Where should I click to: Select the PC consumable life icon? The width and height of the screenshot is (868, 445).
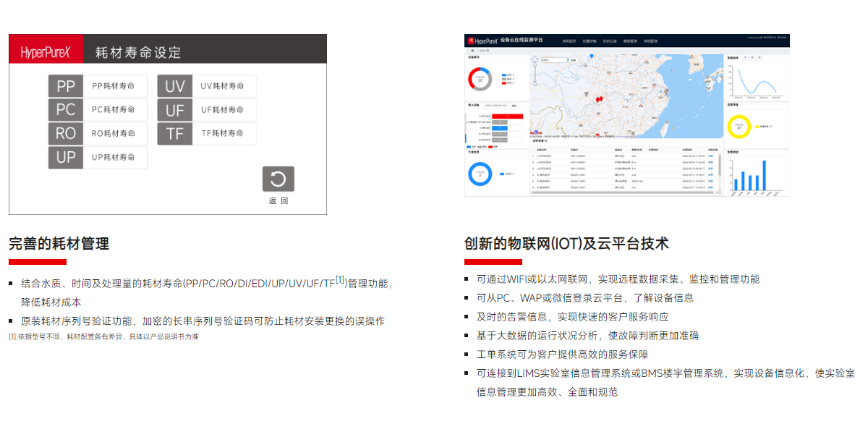(x=66, y=110)
